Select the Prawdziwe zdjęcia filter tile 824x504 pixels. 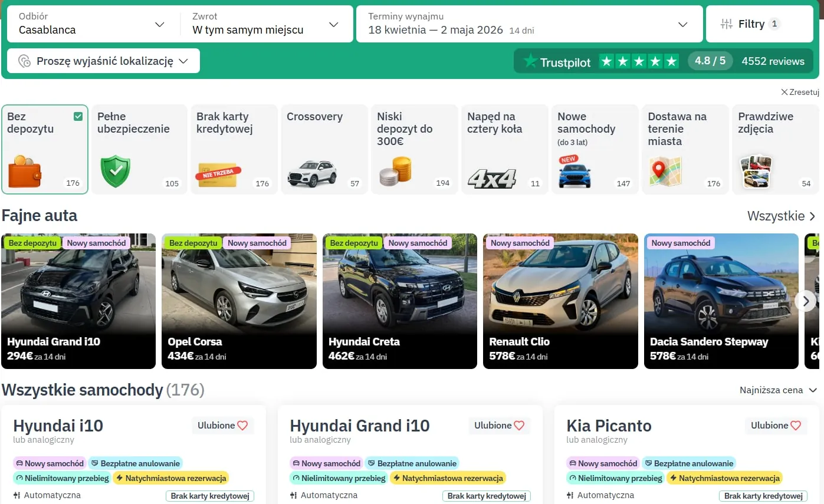pos(775,149)
